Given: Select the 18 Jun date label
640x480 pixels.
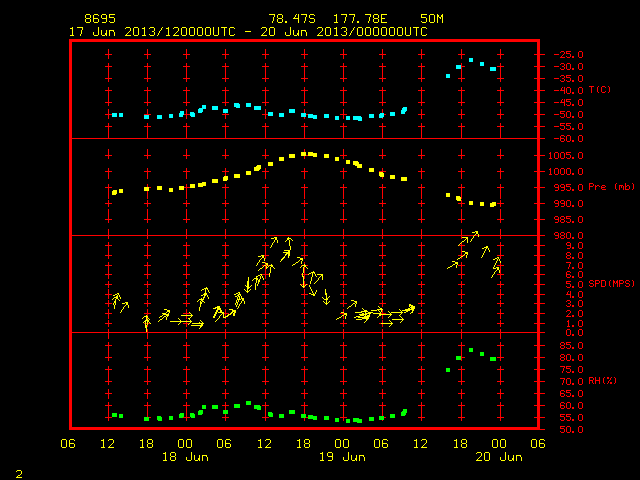Looking at the screenshot, I should [x=185, y=457].
